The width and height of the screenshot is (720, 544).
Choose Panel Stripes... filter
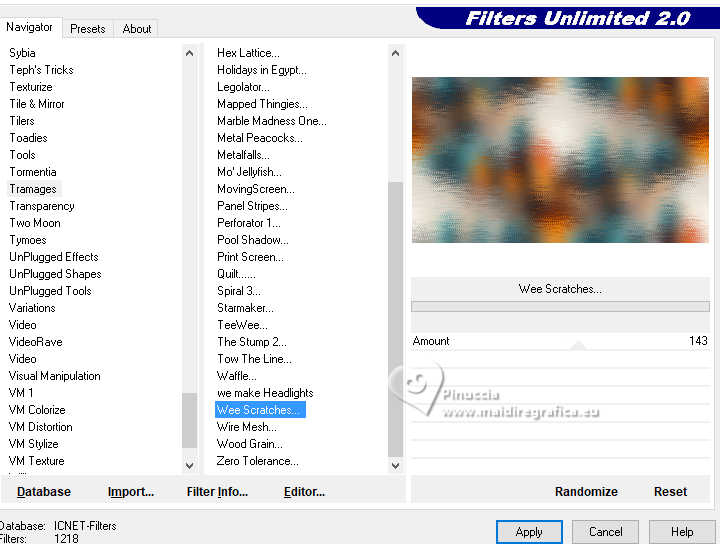[252, 206]
